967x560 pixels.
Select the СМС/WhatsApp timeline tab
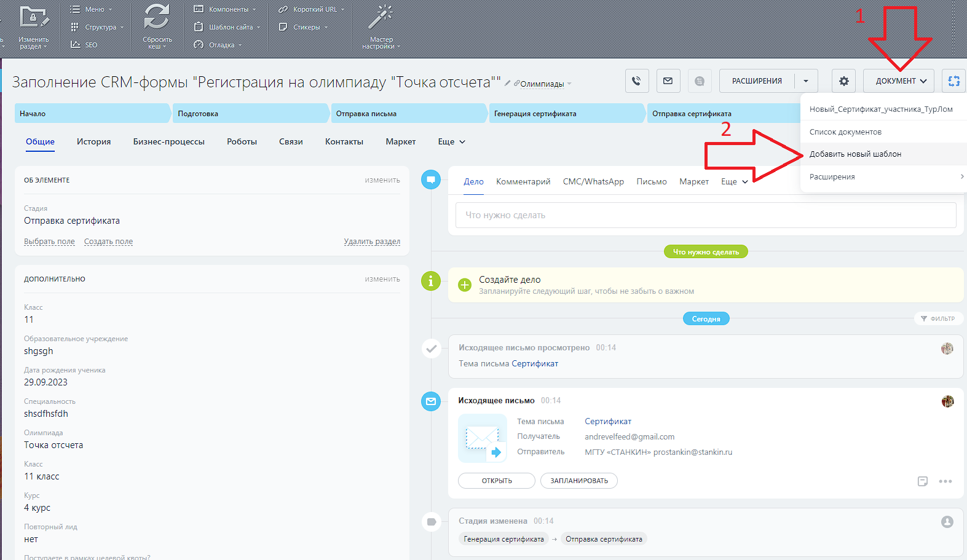tap(593, 181)
